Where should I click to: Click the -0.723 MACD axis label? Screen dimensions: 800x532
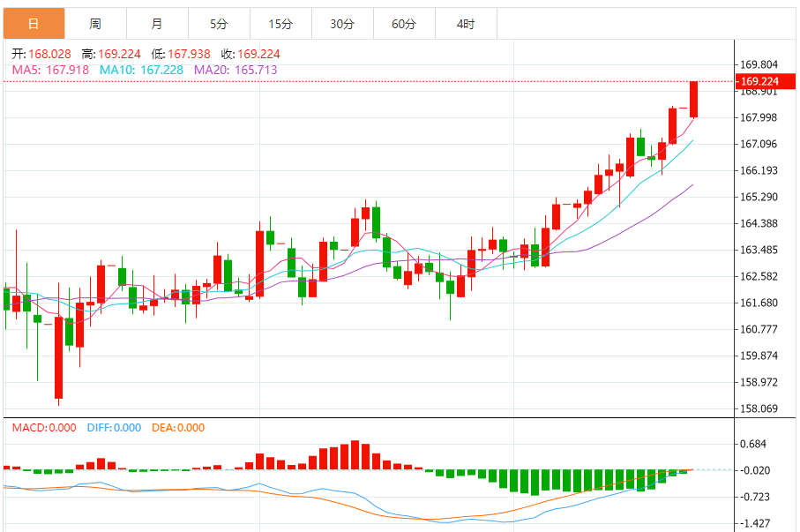755,498
